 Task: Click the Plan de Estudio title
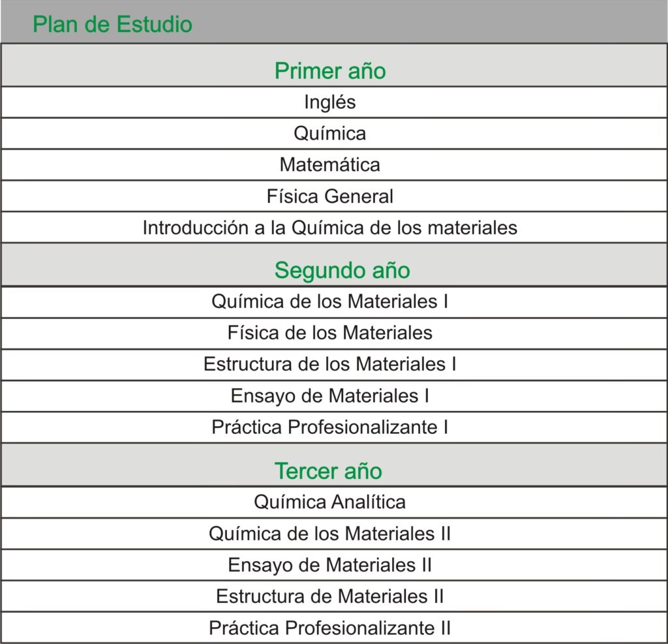112,25
